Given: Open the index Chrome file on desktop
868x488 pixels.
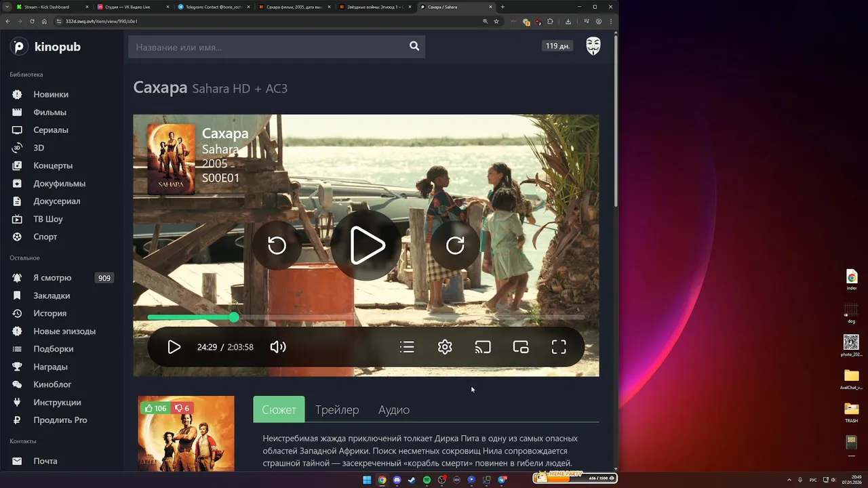Looking at the screenshot, I should pyautogui.click(x=852, y=280).
